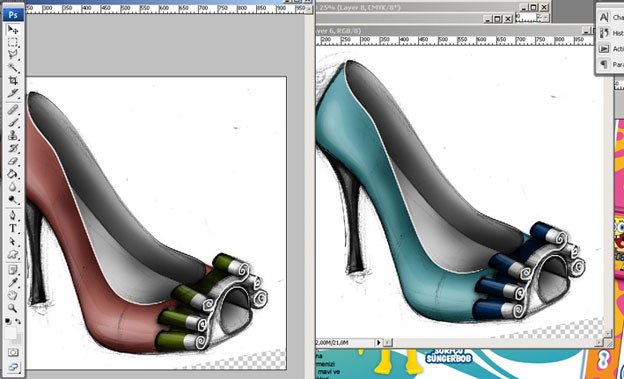This screenshot has width=624, height=379.
Task: Open the Actions panel icon
Action: 604,49
